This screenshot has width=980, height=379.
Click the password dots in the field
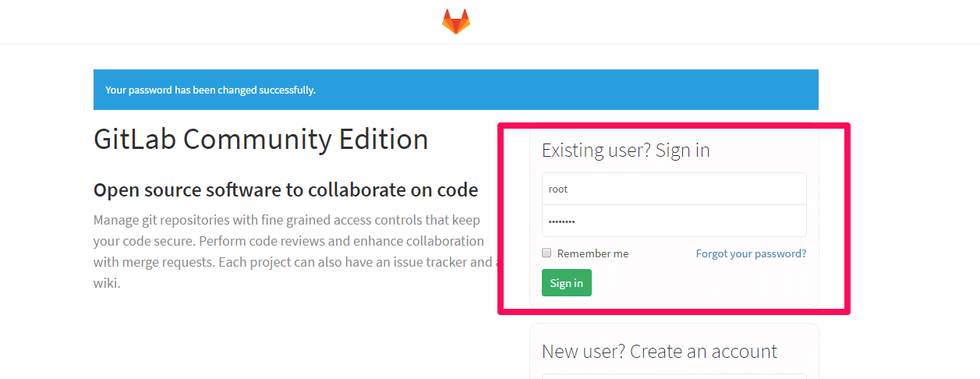(x=561, y=221)
